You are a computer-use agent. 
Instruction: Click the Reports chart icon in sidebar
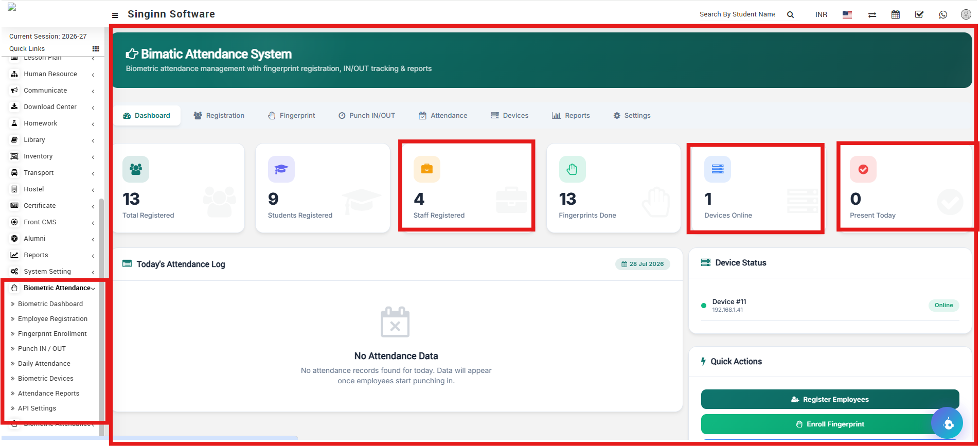[14, 255]
